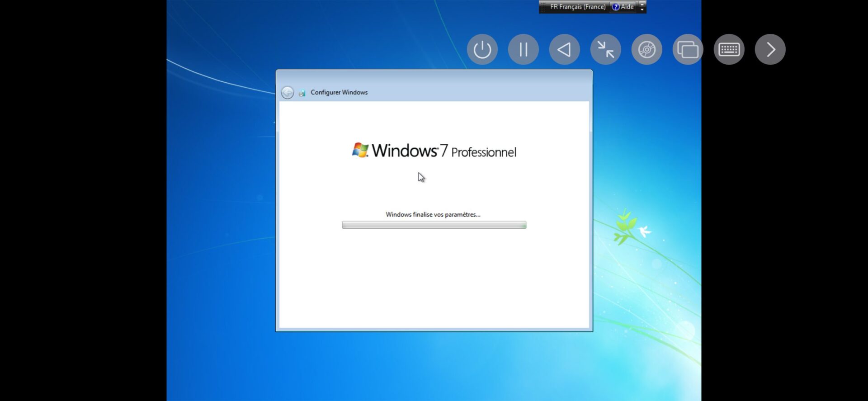Tap the inward-arrows shrink screen icon
This screenshot has height=401, width=868.
pos(605,49)
